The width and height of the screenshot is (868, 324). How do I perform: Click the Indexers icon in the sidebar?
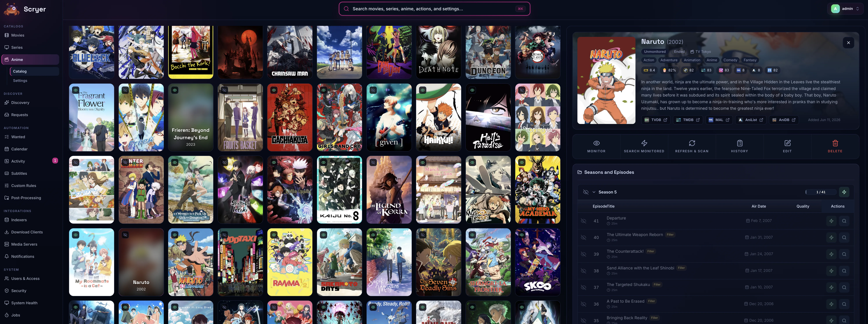7,220
